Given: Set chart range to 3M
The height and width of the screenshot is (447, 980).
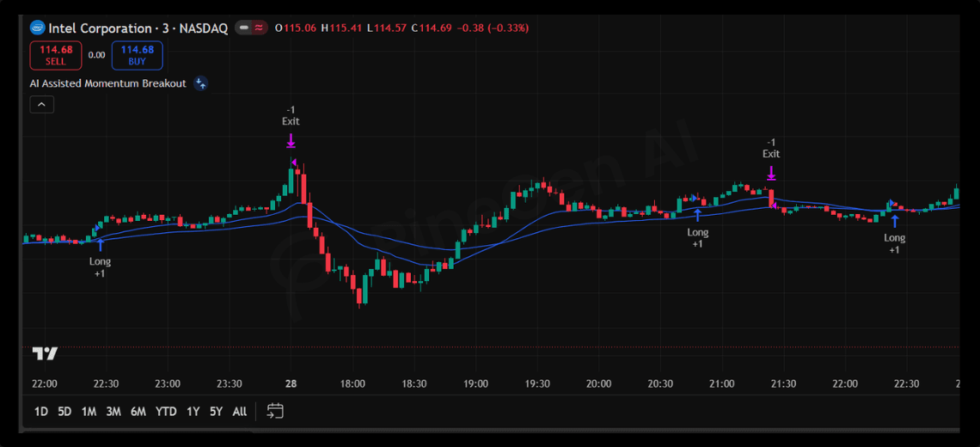Looking at the screenshot, I should (x=113, y=412).
